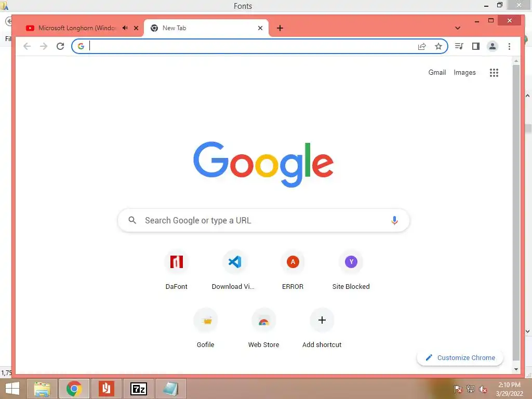Add a new shortcut tile
532x399 pixels.
pos(322,328)
